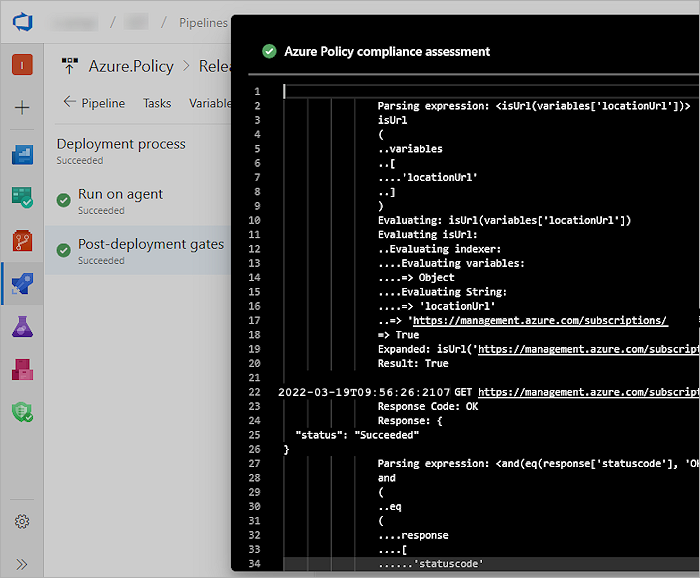Screen dimensions: 700x578
Task: Click the Deployment process header
Action: 121,144
